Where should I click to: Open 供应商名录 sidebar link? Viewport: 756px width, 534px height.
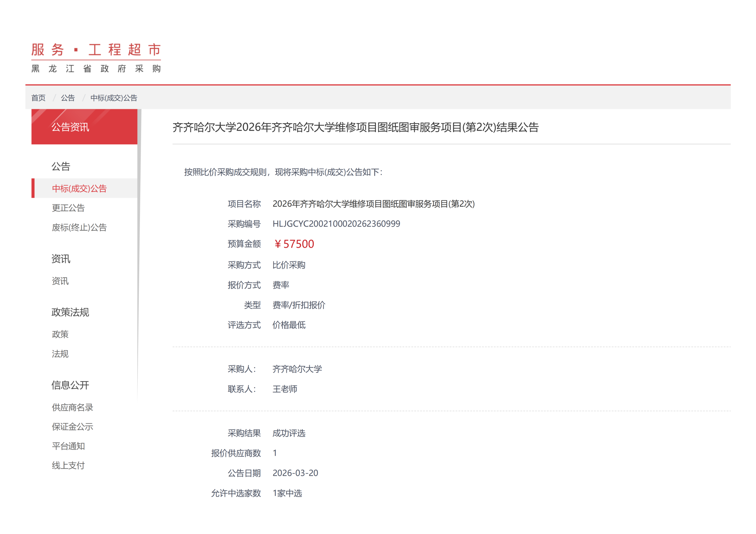point(72,407)
